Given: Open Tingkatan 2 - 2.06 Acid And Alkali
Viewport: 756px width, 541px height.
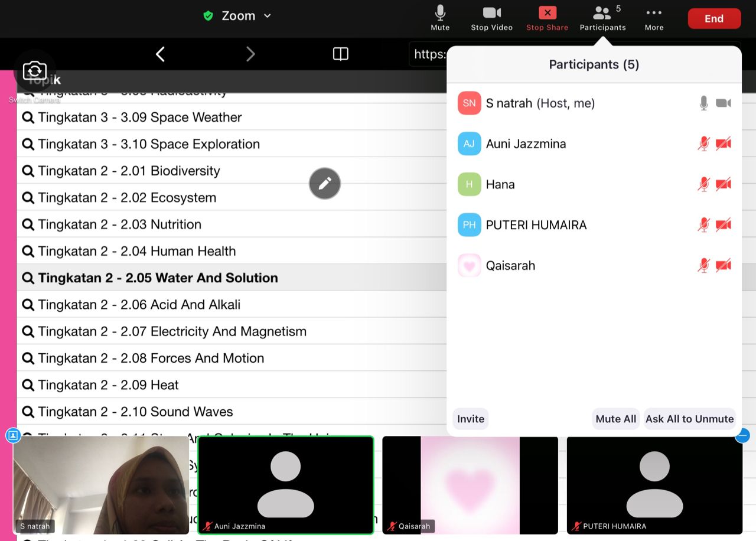Looking at the screenshot, I should (139, 305).
